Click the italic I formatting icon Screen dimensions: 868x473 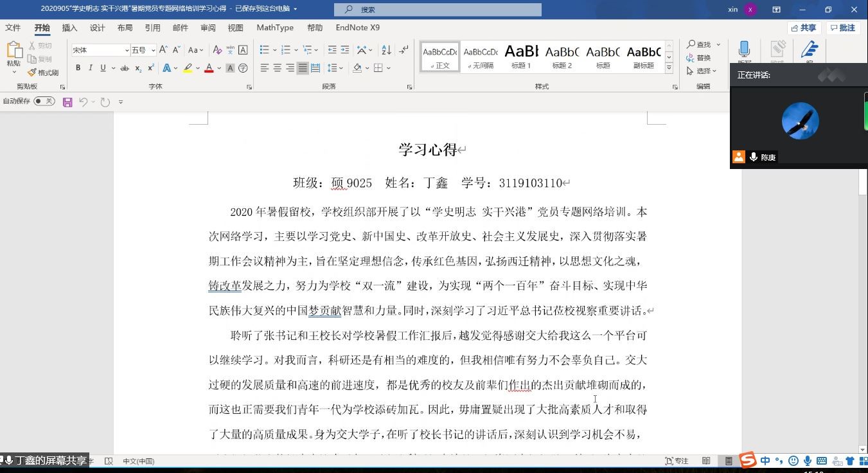click(x=91, y=68)
